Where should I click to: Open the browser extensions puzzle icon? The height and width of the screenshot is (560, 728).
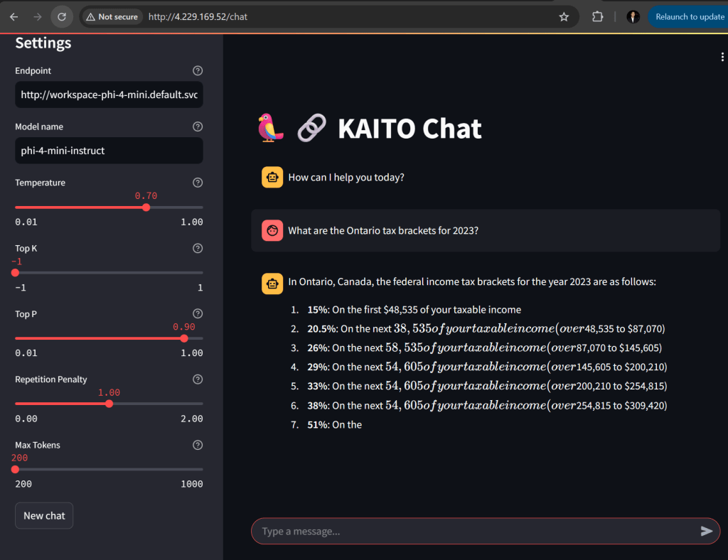point(598,17)
